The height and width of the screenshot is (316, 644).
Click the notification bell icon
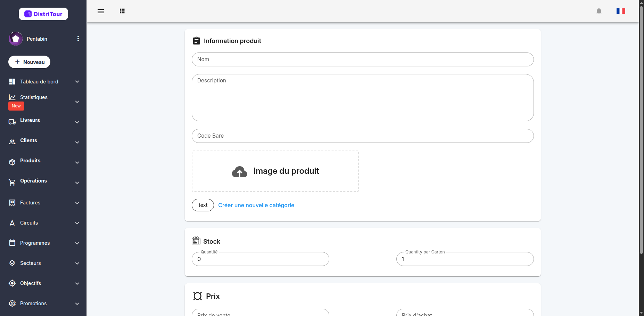pyautogui.click(x=599, y=11)
